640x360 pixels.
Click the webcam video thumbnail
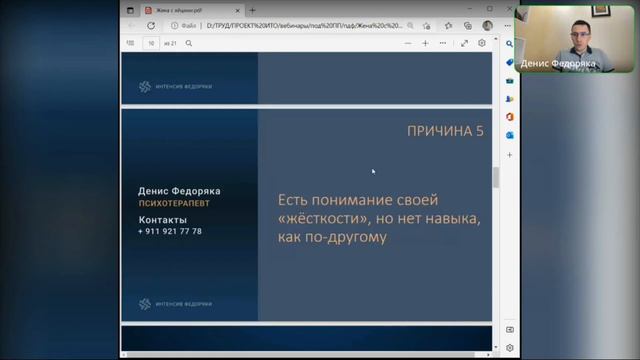click(x=574, y=39)
